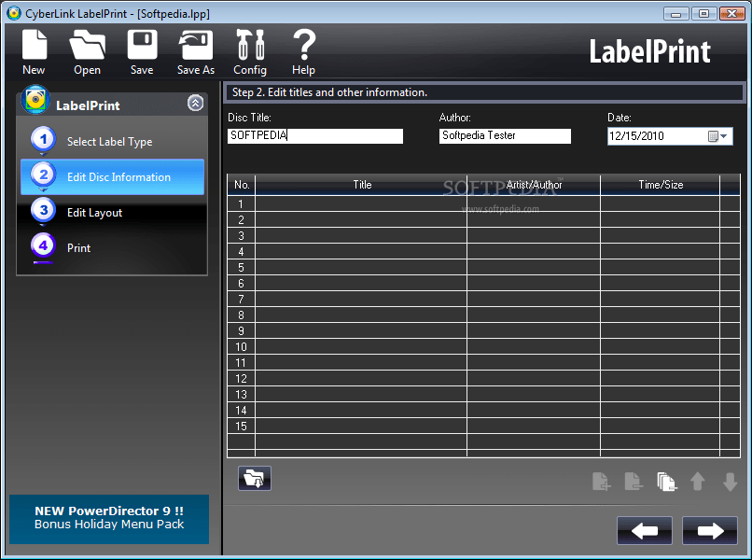Select row number 4 in track table

coord(483,251)
